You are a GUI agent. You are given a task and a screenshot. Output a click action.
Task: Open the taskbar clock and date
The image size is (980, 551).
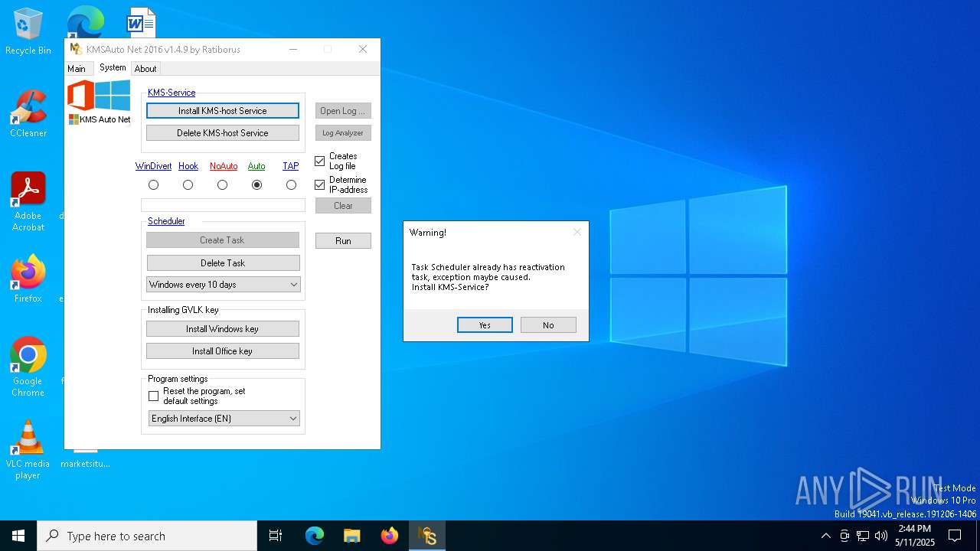pyautogui.click(x=915, y=536)
